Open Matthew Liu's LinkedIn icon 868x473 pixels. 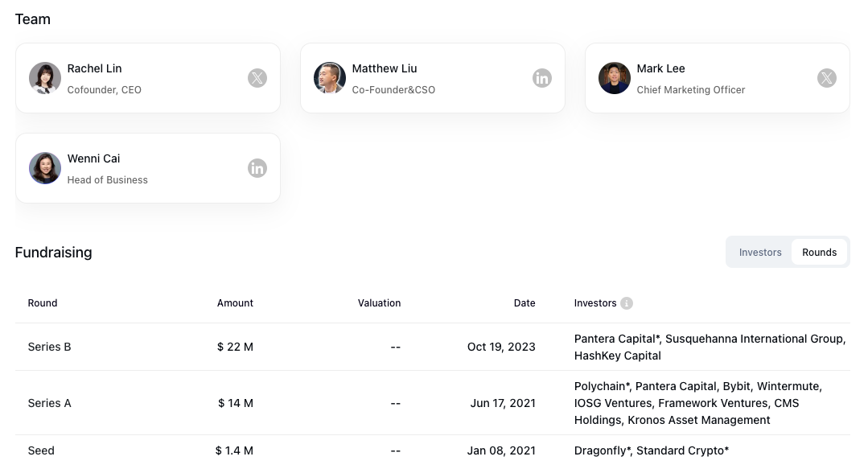coord(542,78)
